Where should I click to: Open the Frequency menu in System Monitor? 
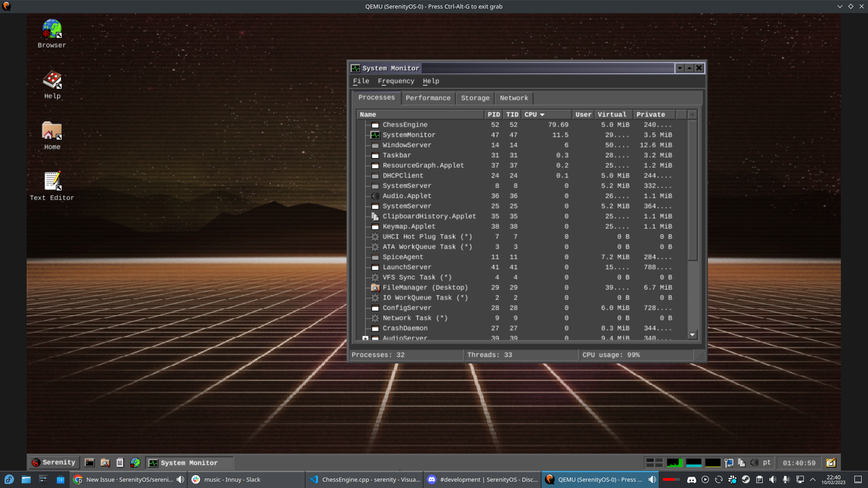point(396,81)
